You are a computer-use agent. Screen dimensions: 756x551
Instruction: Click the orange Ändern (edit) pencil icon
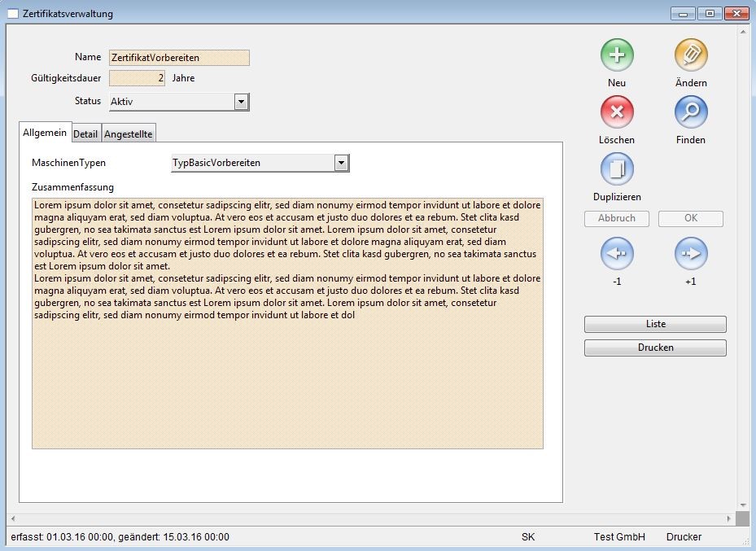691,55
